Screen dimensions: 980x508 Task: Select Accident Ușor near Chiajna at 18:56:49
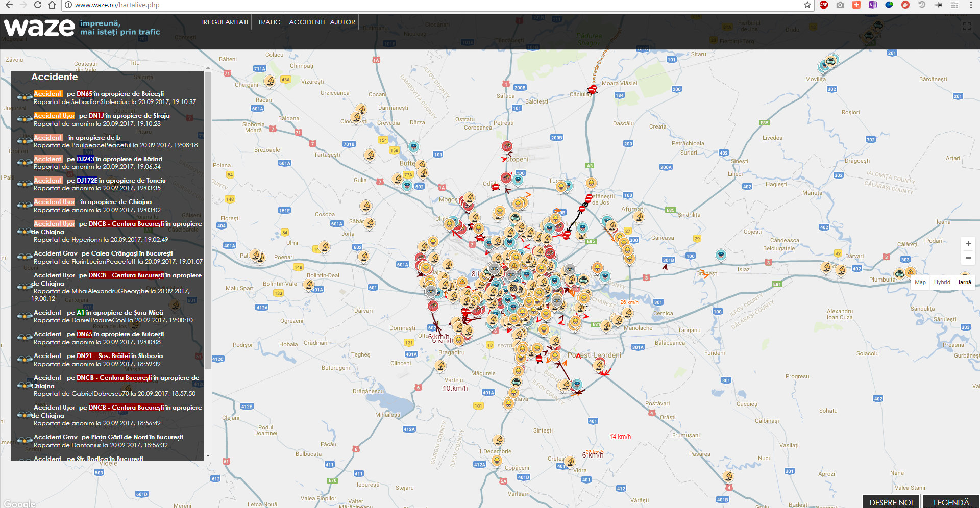click(x=111, y=415)
